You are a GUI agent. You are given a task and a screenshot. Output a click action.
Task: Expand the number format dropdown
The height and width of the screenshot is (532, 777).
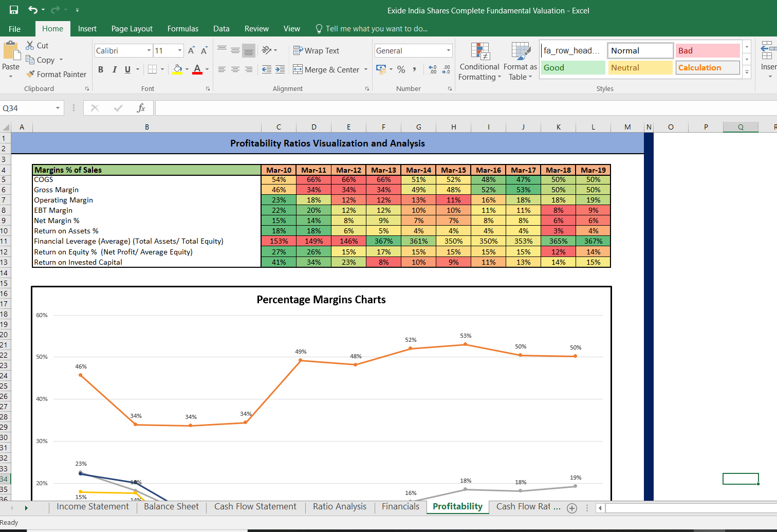click(448, 50)
